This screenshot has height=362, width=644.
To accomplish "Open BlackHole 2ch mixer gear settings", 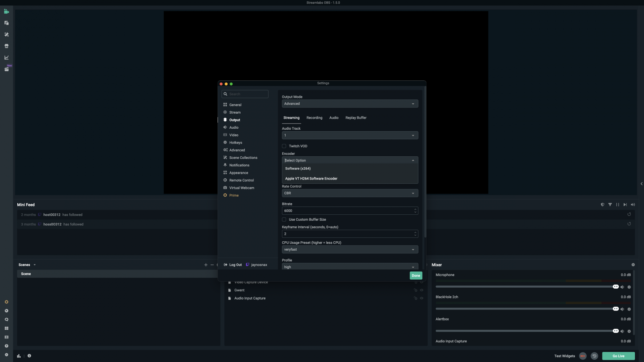I will (x=629, y=309).
